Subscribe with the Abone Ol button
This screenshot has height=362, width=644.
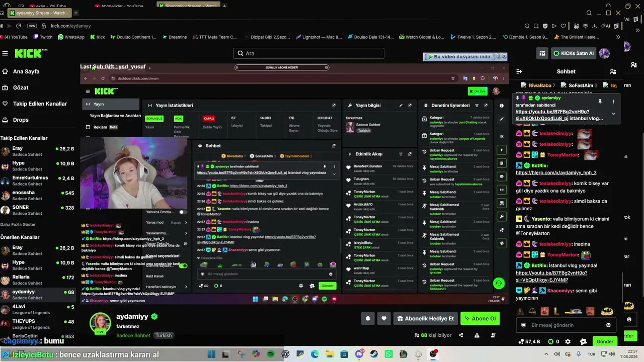[x=480, y=318]
